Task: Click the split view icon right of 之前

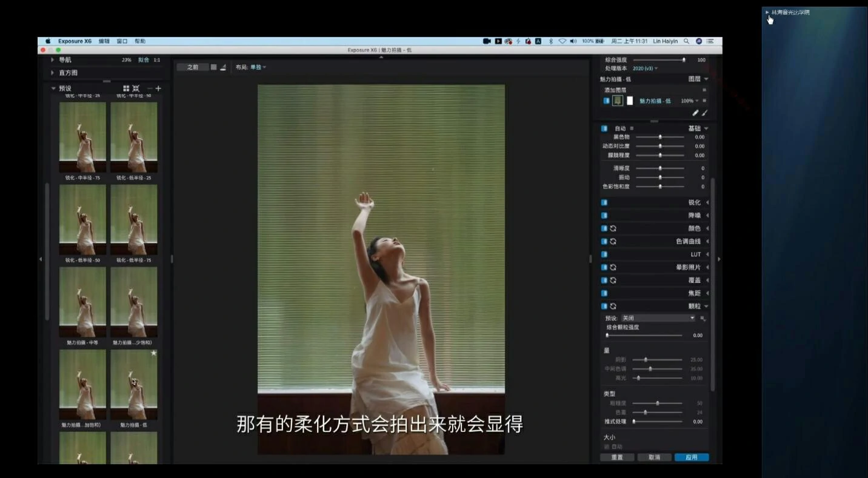Action: coord(223,67)
